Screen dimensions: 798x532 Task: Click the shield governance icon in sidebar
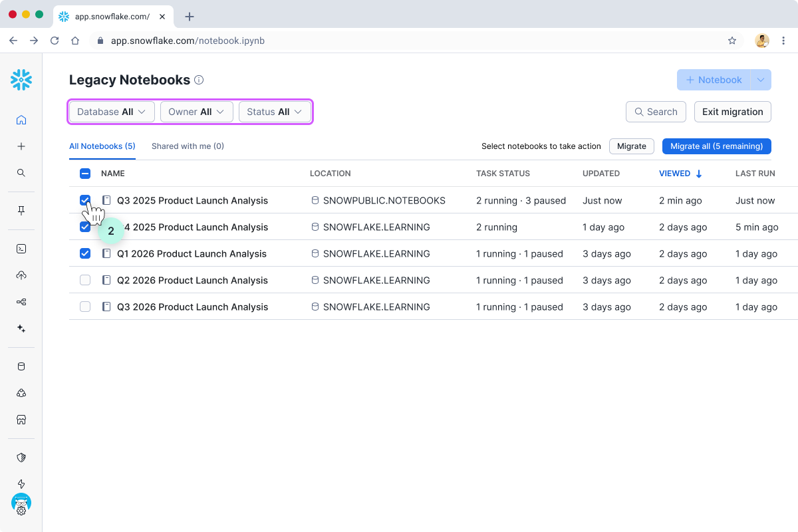21,458
